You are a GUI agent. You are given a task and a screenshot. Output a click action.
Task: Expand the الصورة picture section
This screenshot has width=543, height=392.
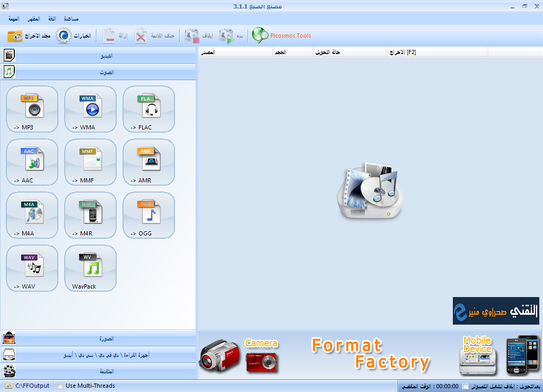(x=98, y=338)
